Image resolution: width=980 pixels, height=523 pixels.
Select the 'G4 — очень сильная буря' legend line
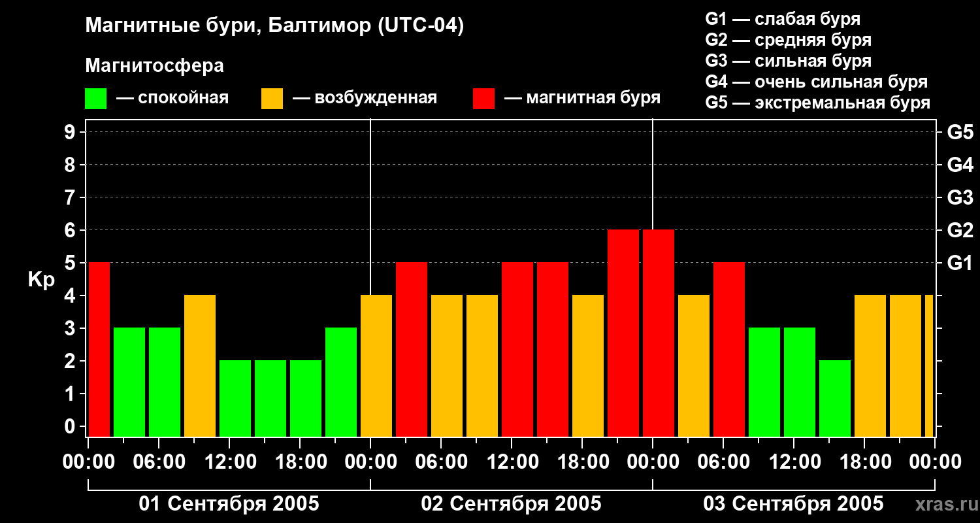(817, 82)
